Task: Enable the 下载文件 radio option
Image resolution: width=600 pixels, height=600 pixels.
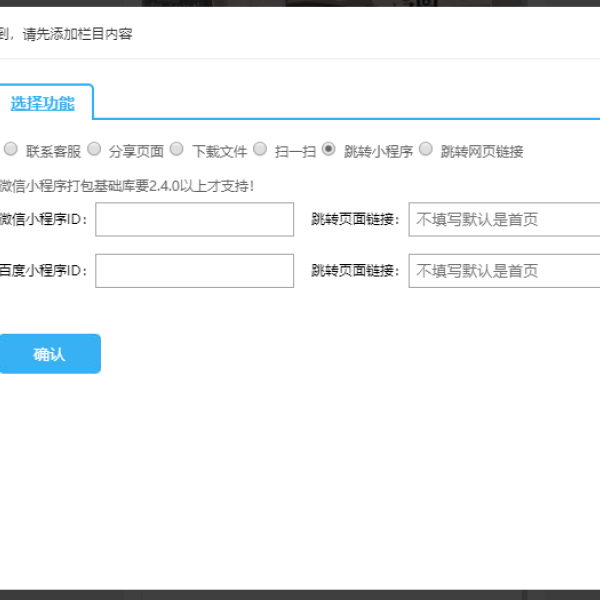Action: tap(176, 150)
